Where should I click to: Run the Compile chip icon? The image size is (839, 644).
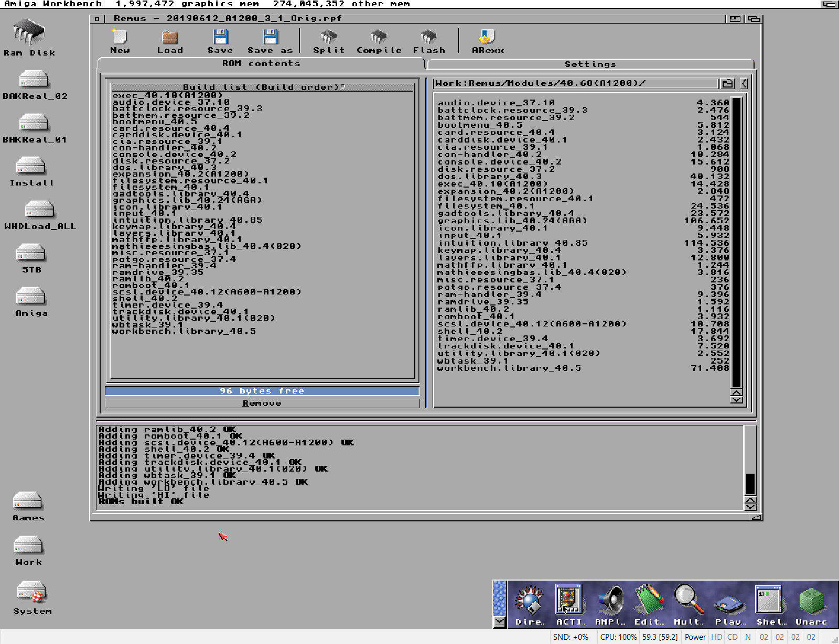[x=379, y=41]
